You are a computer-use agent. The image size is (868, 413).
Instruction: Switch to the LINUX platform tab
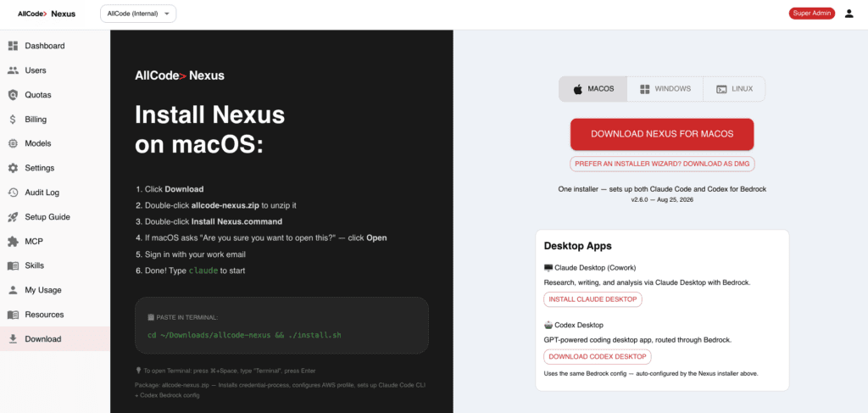[734, 89]
